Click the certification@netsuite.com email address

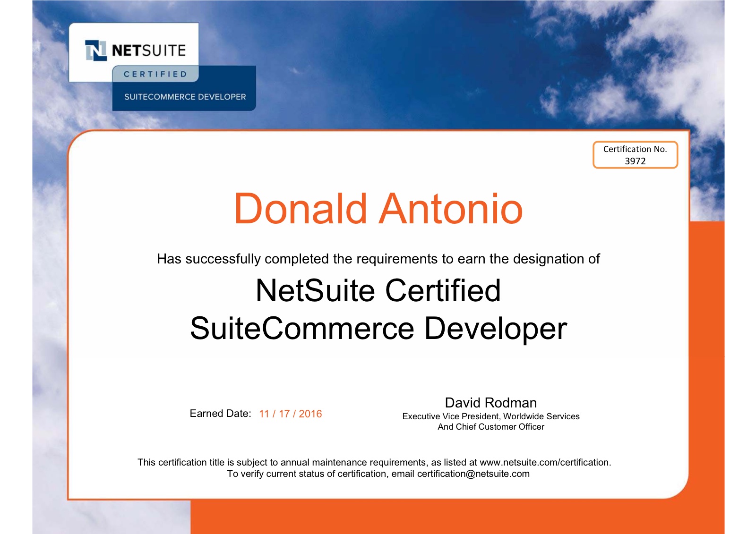pos(473,474)
